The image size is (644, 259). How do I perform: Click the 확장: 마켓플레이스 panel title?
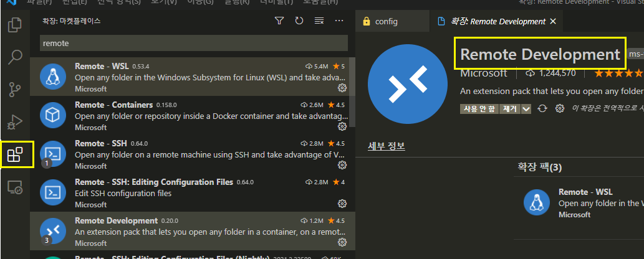72,21
